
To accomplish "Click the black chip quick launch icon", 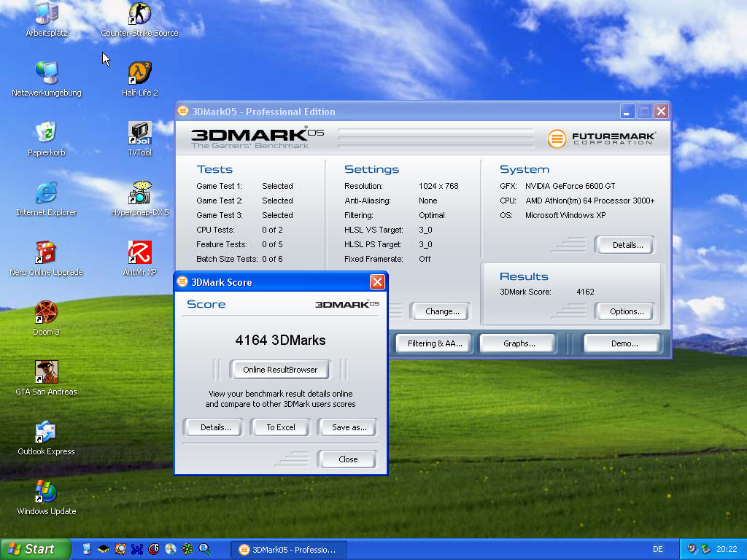I will (x=103, y=549).
